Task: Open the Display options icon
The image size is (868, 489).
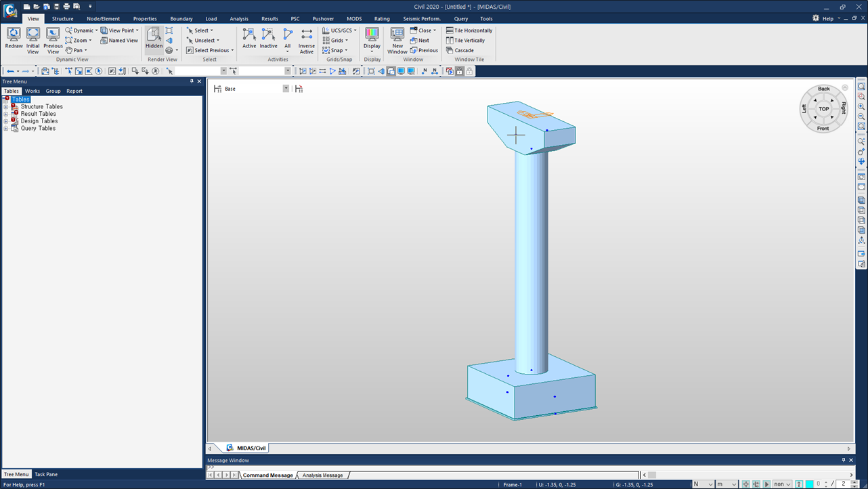Action: pos(372,40)
